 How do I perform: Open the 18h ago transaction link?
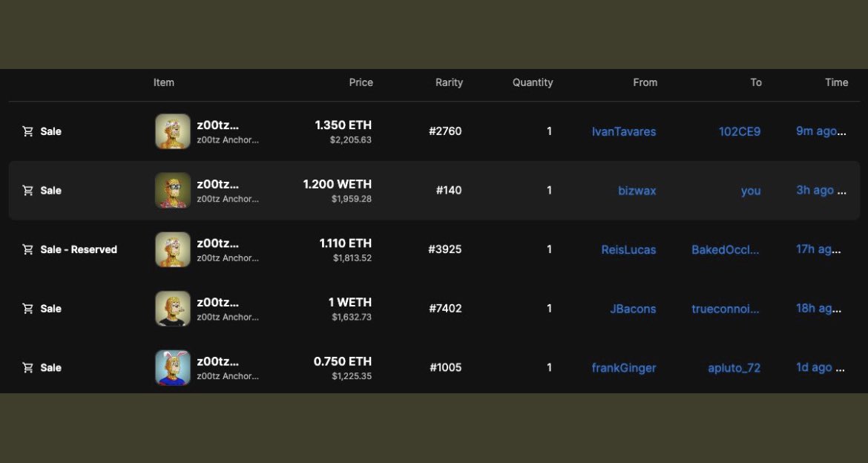point(819,309)
